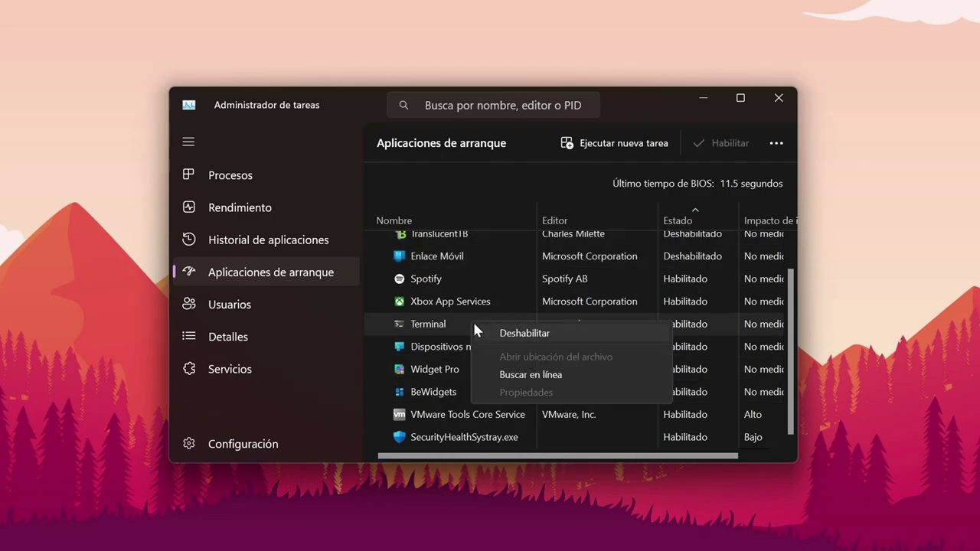Open the Servicios tab

266,368
